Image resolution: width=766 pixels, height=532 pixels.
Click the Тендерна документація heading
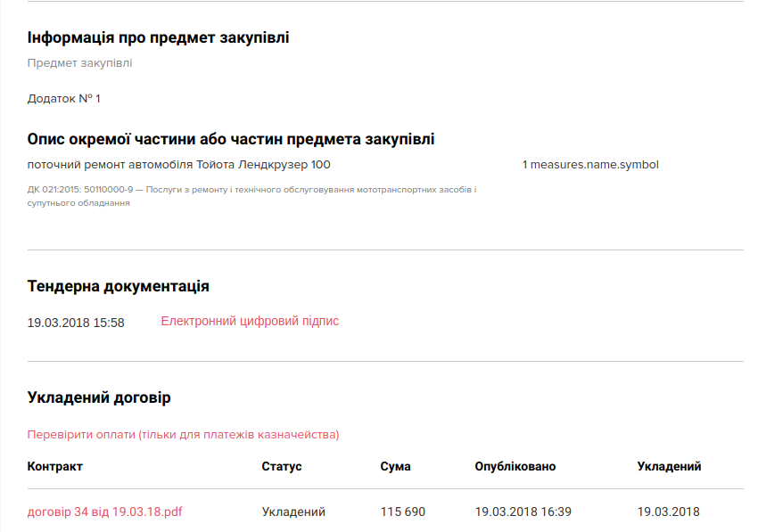tap(119, 286)
